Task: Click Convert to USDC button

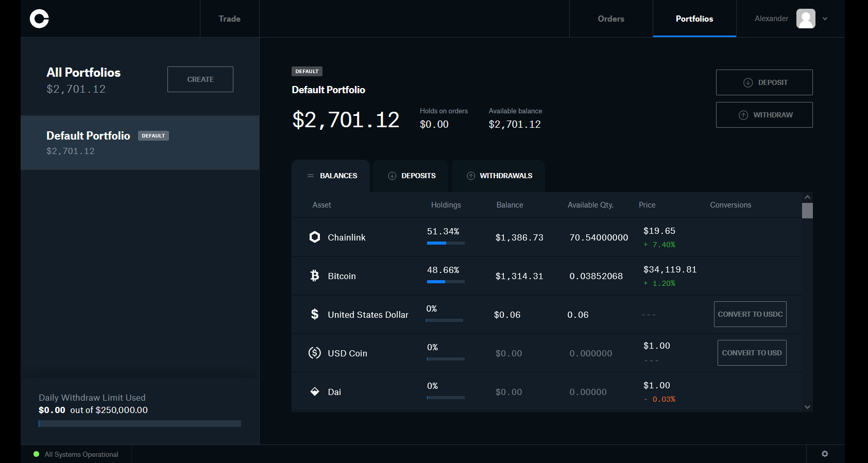Action: (x=750, y=314)
